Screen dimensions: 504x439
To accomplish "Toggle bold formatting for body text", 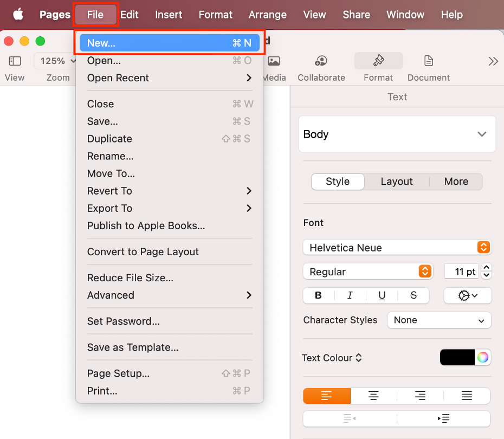I will point(318,295).
